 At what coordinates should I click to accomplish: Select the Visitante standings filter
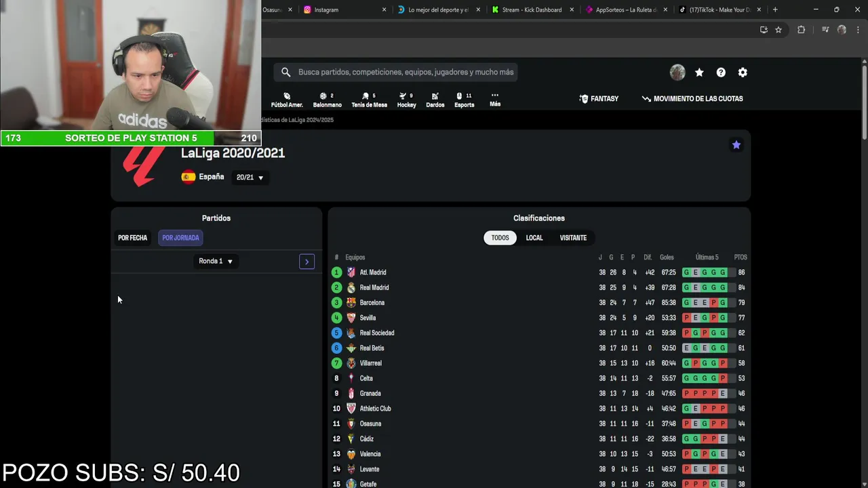click(x=573, y=238)
